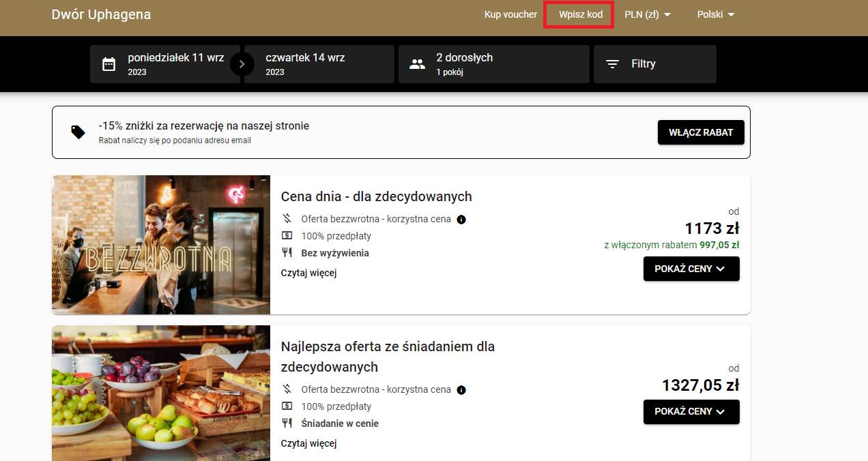Click Czytaj więcej under the breakfast offer
The width and height of the screenshot is (868, 461).
(308, 443)
